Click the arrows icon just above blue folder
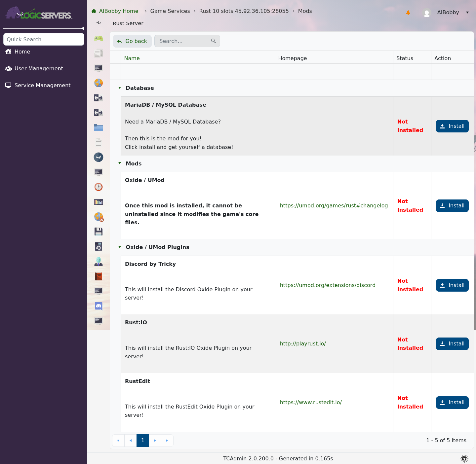 [x=99, y=113]
